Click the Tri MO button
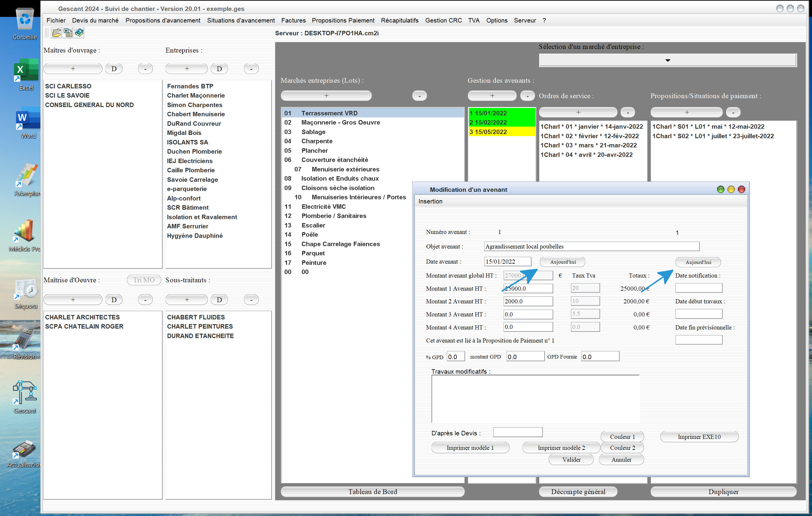The height and width of the screenshot is (516, 812). click(144, 280)
